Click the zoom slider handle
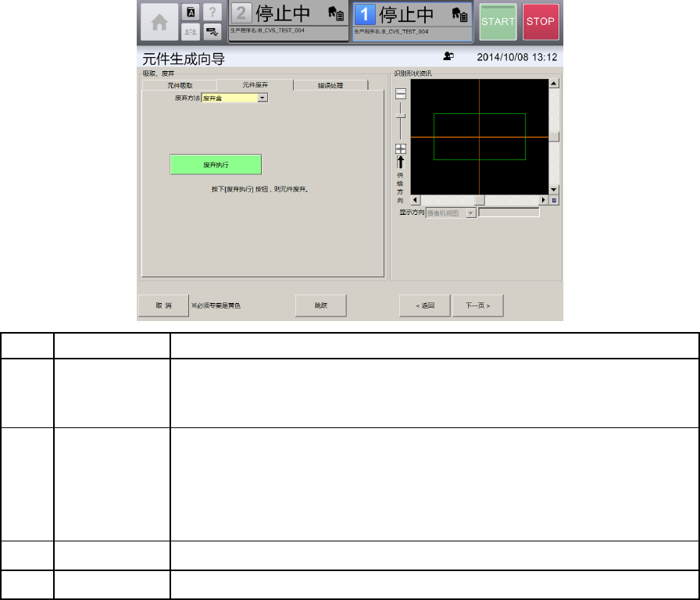Viewport: 700px width, 600px height. click(x=401, y=116)
